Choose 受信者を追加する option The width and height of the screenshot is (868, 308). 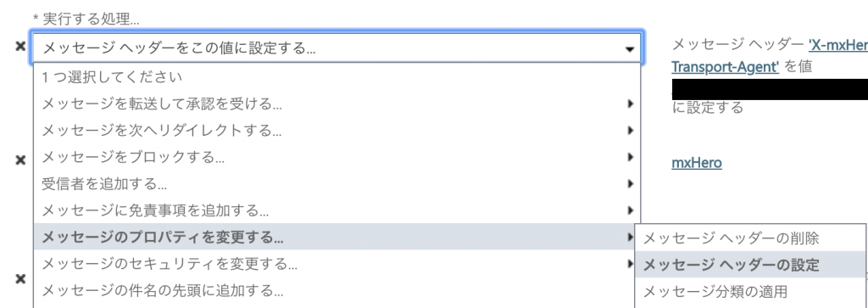(337, 183)
